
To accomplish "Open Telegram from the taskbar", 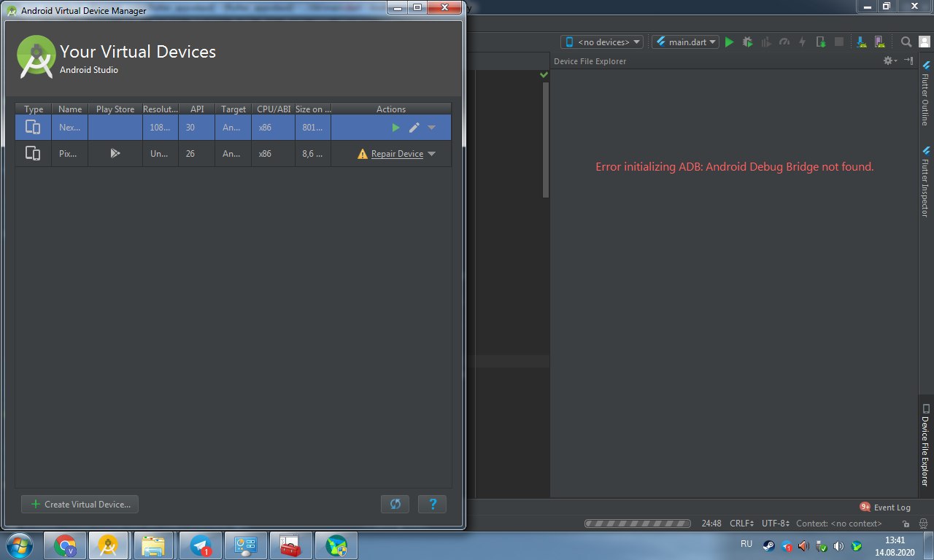I will point(201,545).
